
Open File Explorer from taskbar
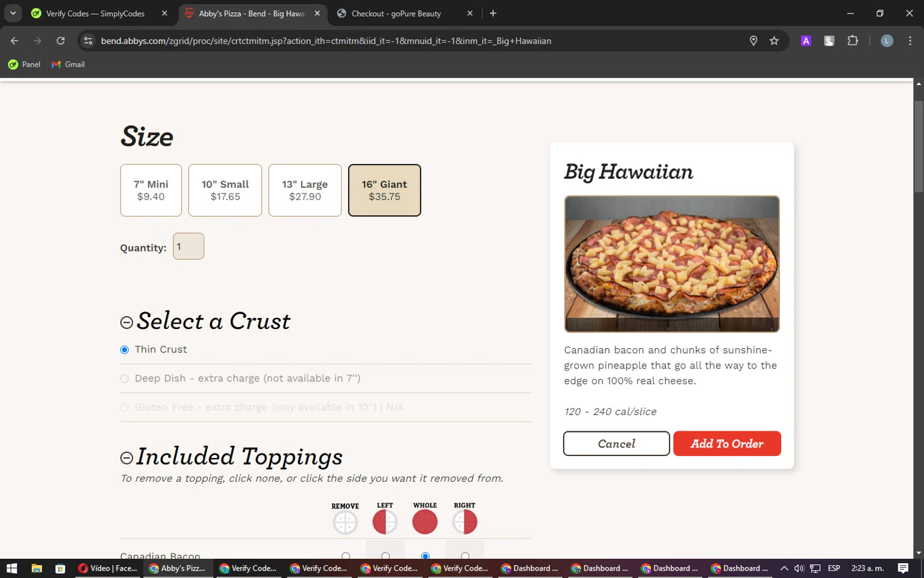click(36, 568)
